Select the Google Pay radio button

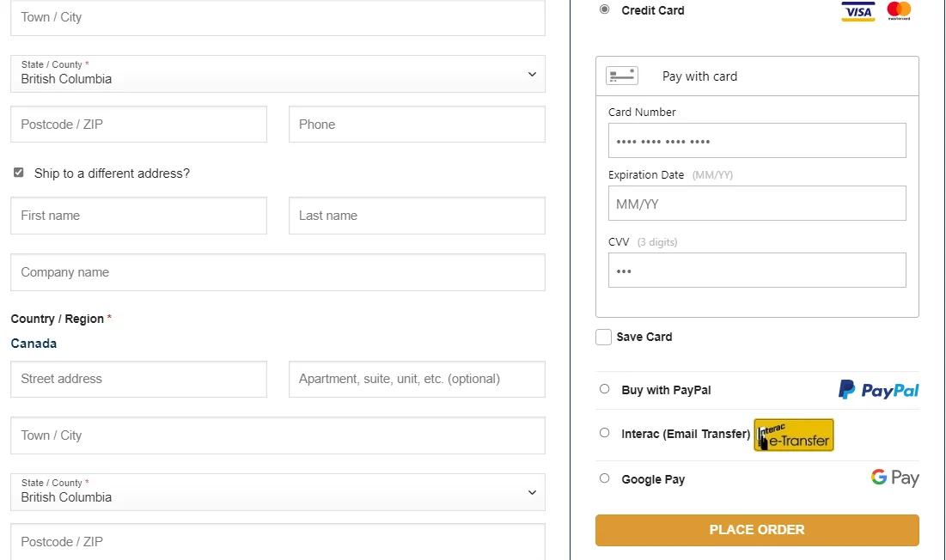tap(605, 478)
